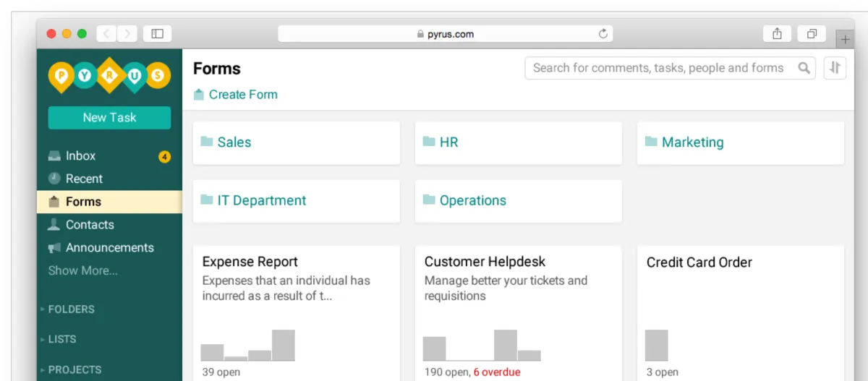Expand the FOLDERS section
The height and width of the screenshot is (381, 868).
tap(71, 309)
